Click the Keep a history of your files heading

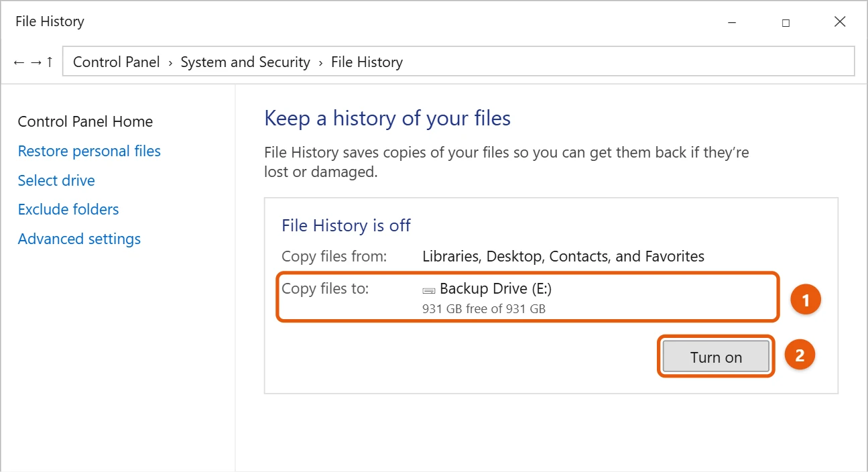(387, 119)
